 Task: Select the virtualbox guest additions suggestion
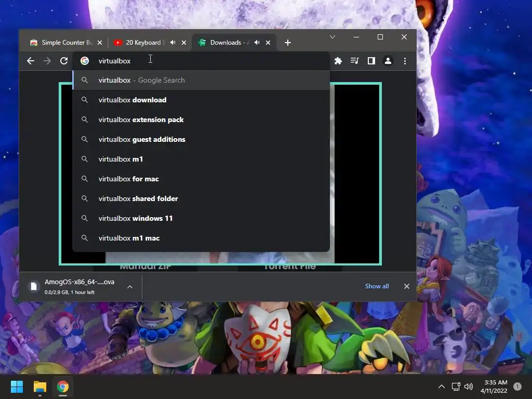coord(201,139)
